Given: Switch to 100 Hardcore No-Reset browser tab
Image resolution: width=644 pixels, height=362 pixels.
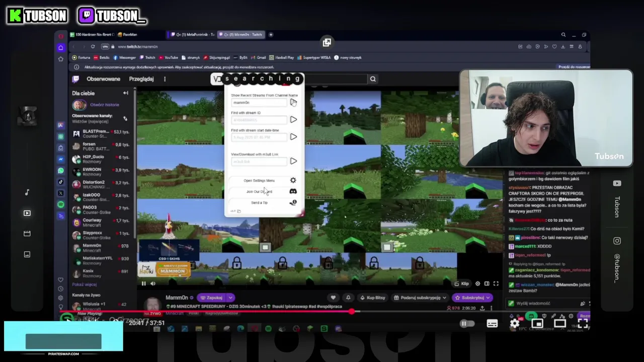Looking at the screenshot, I should pyautogui.click(x=92, y=35).
